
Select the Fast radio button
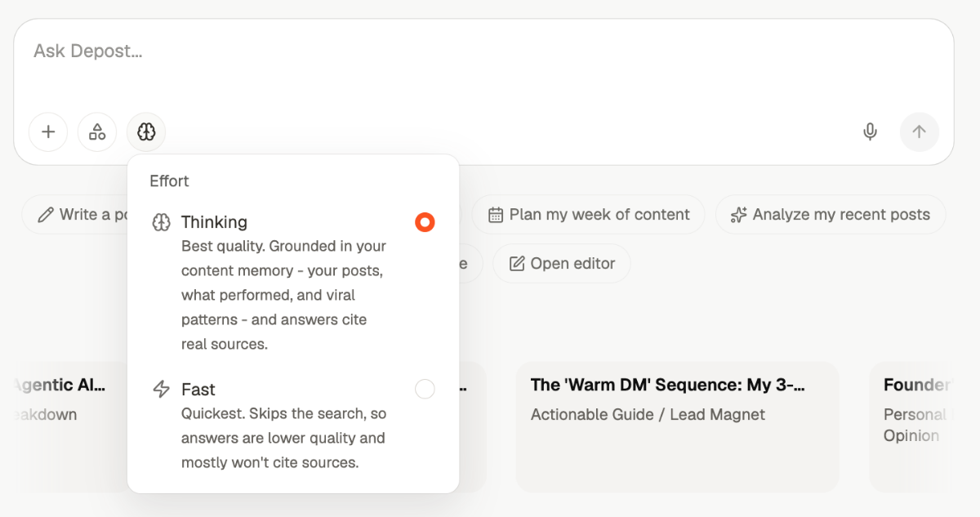[425, 390]
